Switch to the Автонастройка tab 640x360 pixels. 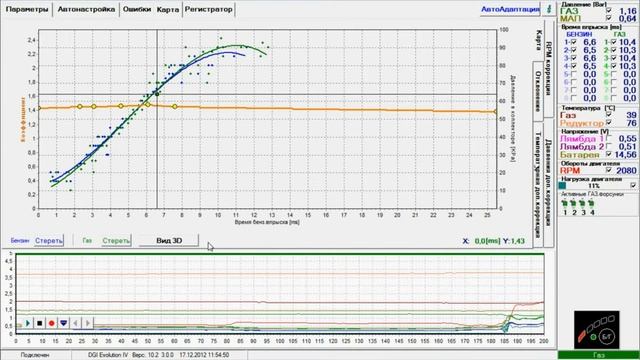coord(86,9)
